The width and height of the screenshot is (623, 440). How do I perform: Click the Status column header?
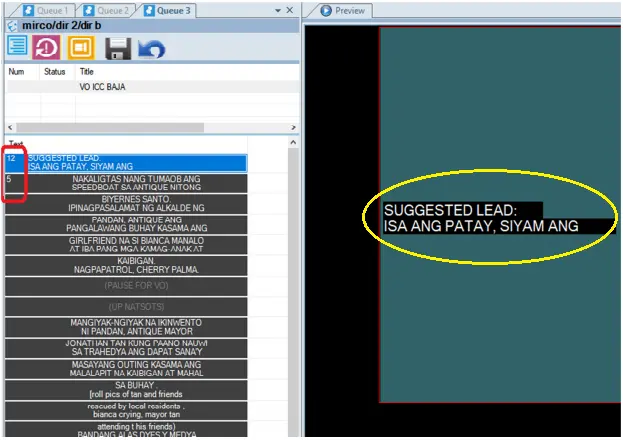pyautogui.click(x=54, y=72)
